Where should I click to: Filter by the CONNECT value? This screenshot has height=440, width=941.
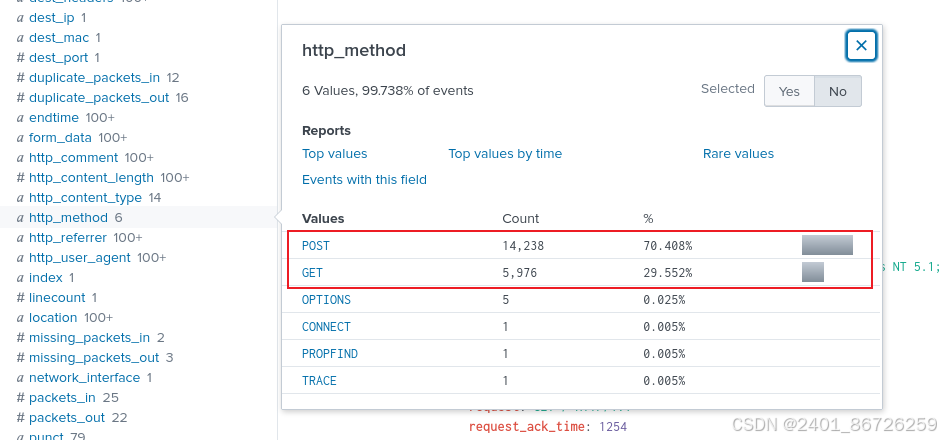[326, 327]
